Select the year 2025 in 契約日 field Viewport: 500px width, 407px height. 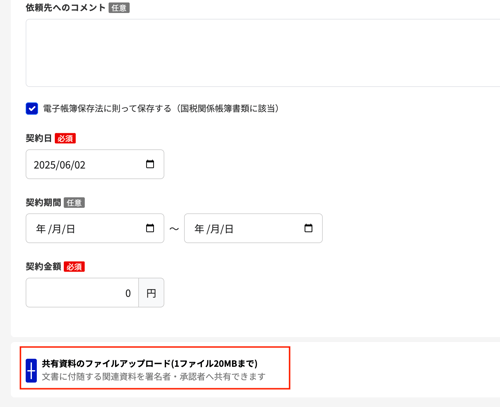[45, 165]
